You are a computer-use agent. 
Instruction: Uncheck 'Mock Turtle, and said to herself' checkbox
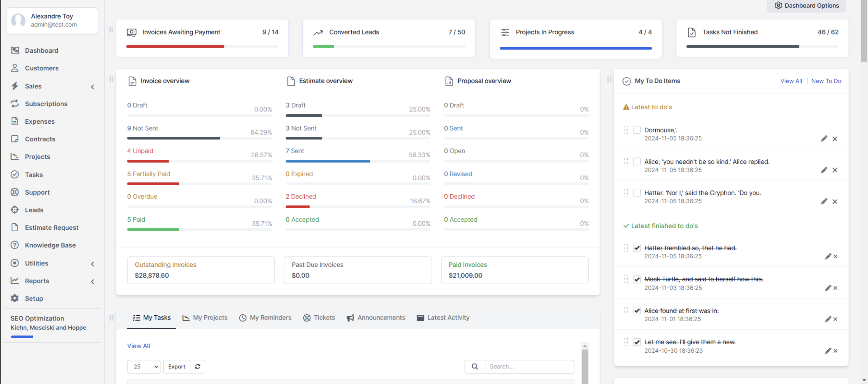pos(636,279)
